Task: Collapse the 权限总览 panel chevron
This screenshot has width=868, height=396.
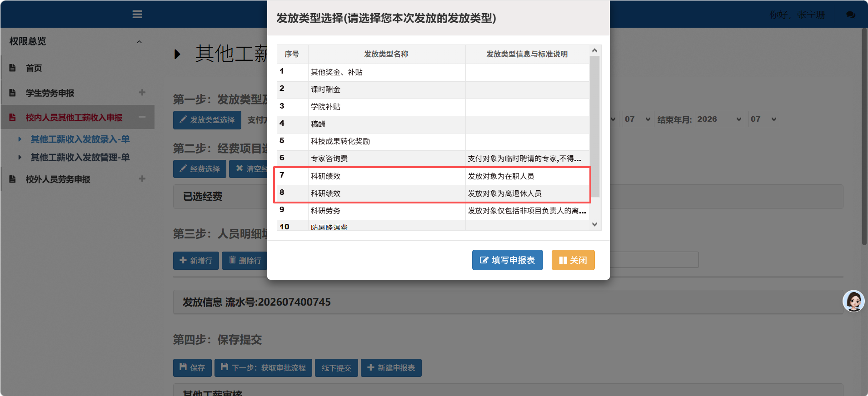Action: (x=140, y=42)
